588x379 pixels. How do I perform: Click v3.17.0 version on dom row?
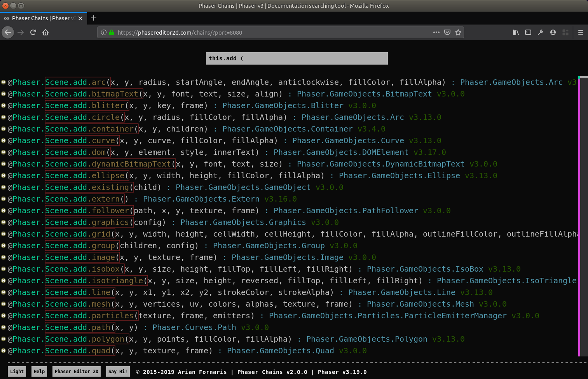(430, 152)
